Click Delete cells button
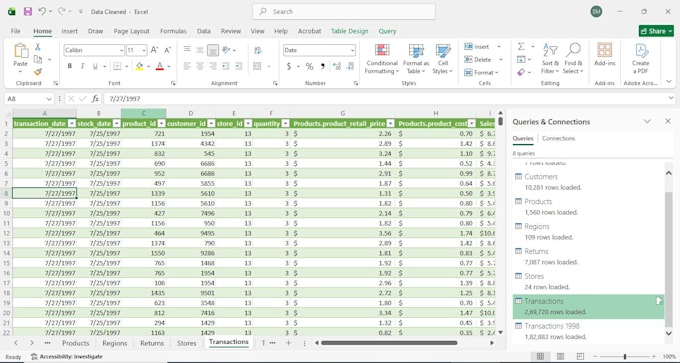680x363 pixels. 478,59
